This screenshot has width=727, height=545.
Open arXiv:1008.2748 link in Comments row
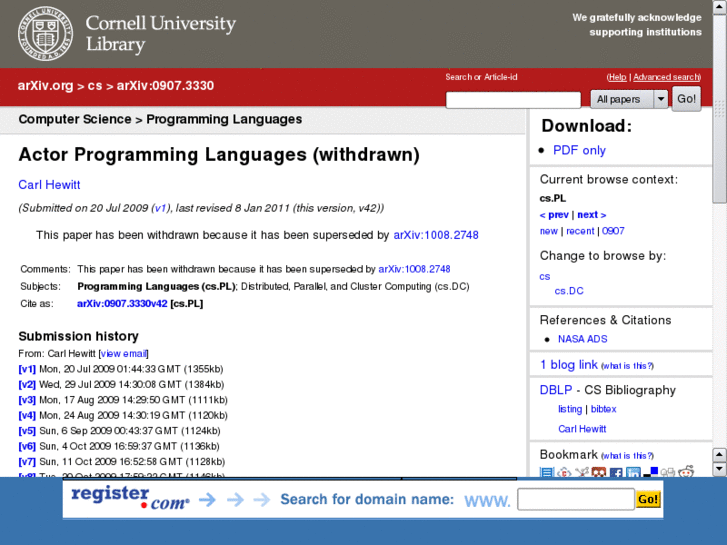(x=414, y=269)
